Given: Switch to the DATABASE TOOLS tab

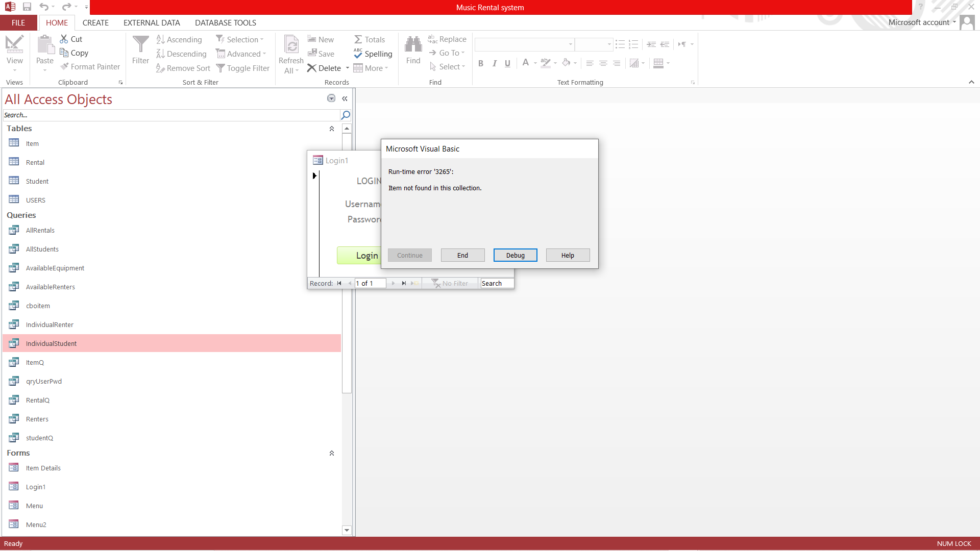Looking at the screenshot, I should (x=225, y=22).
